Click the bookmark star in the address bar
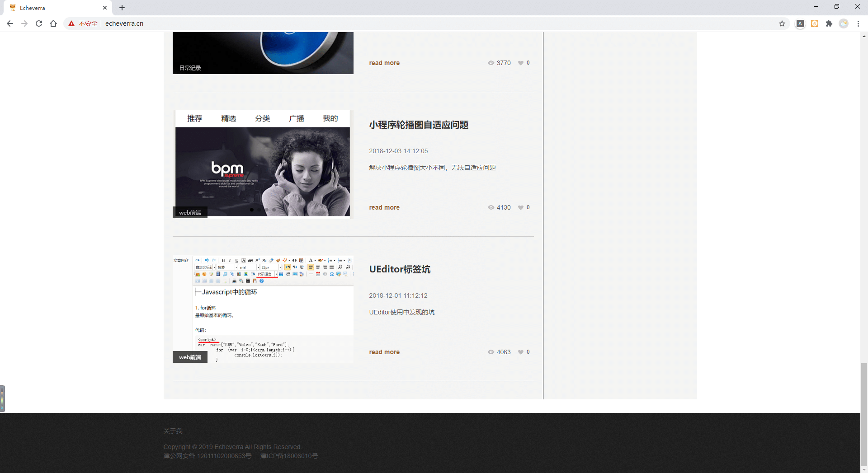Viewport: 868px width, 473px height. [x=783, y=23]
